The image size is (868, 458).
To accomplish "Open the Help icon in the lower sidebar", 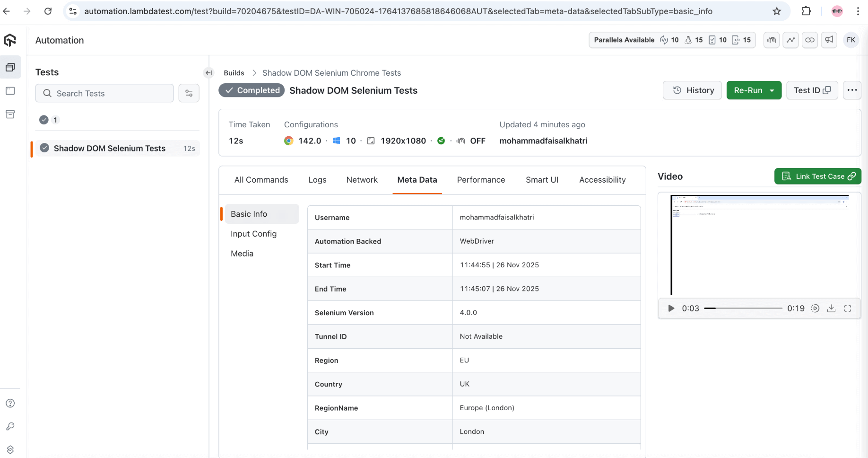I will 10,403.
